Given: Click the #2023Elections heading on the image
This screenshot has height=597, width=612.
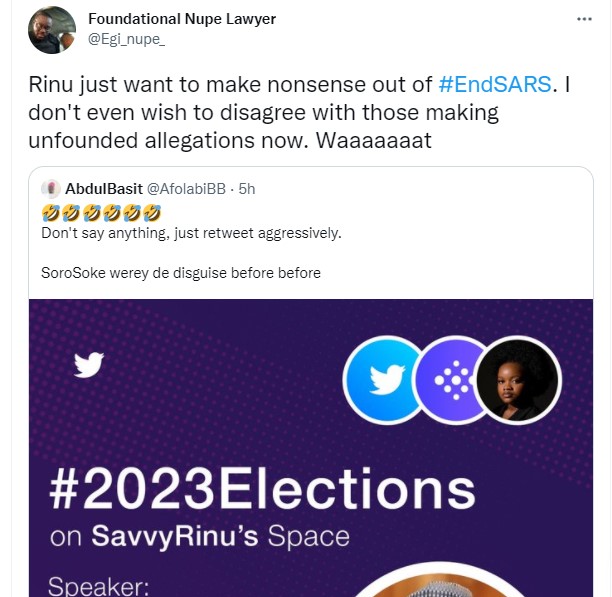Looking at the screenshot, I should tap(262, 488).
